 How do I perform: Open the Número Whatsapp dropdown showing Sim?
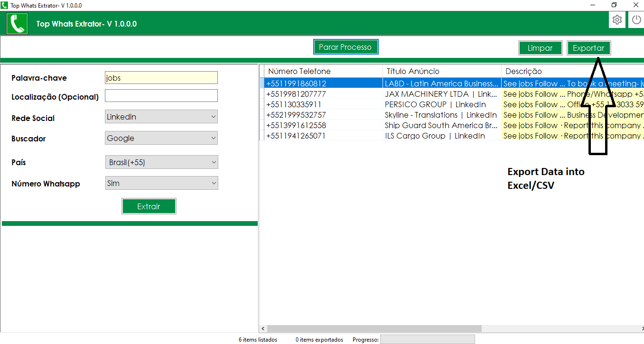[x=161, y=183]
